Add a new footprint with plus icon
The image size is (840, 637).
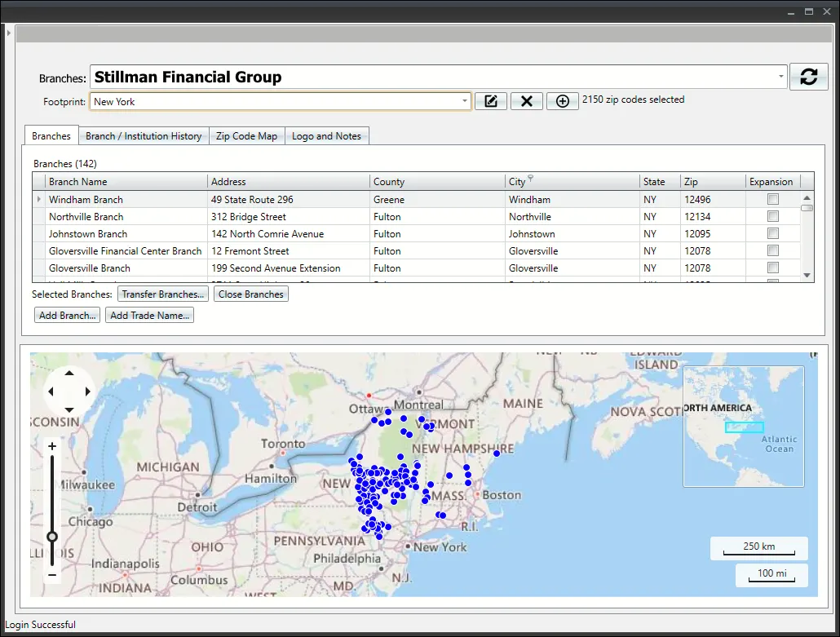[563, 101]
